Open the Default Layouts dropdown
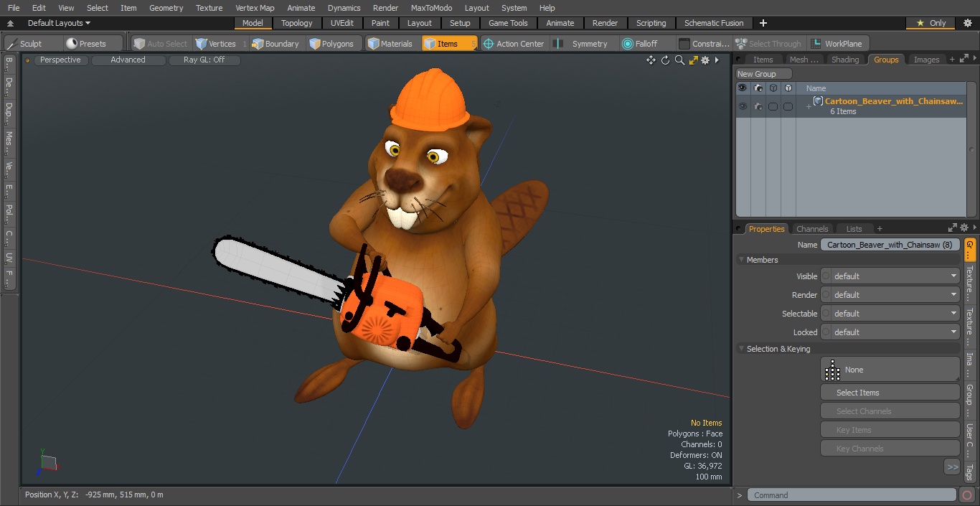 [x=59, y=23]
